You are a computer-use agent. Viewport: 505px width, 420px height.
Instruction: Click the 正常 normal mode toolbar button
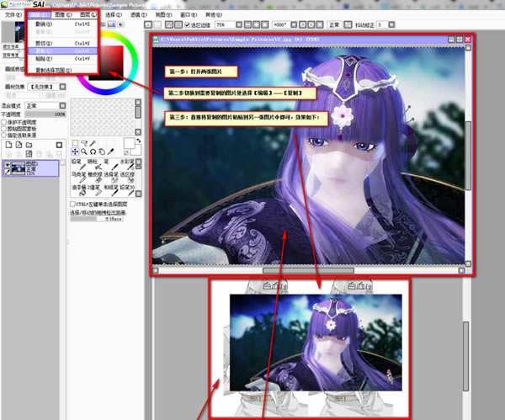tap(334, 24)
